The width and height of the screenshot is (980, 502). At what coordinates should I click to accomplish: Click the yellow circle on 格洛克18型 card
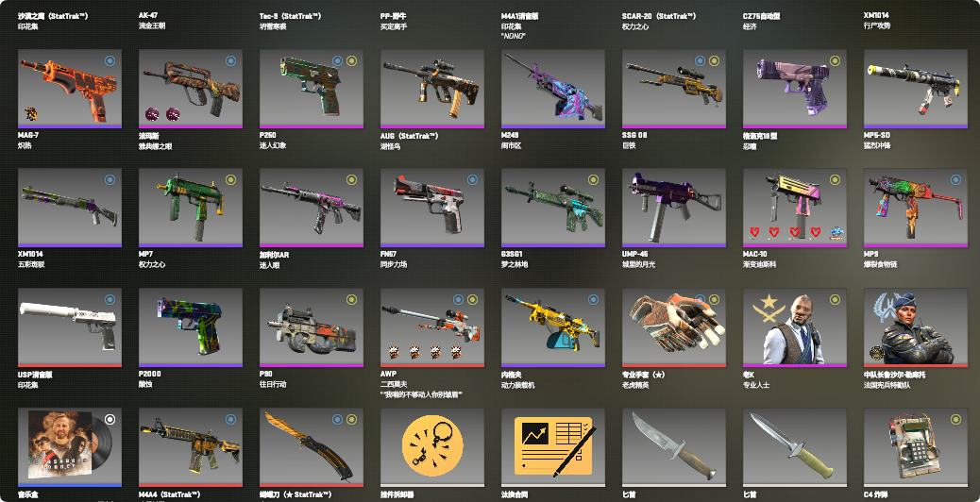click(835, 60)
